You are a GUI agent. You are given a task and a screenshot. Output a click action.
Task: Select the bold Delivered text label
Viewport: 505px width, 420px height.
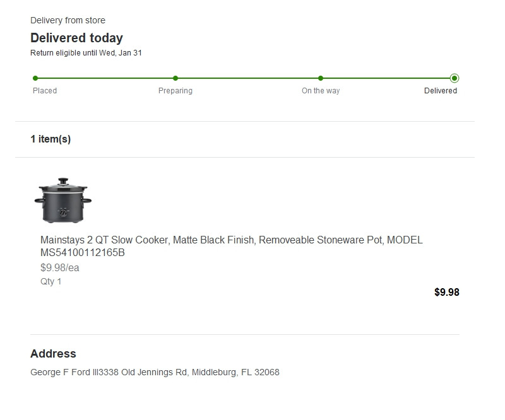[441, 91]
